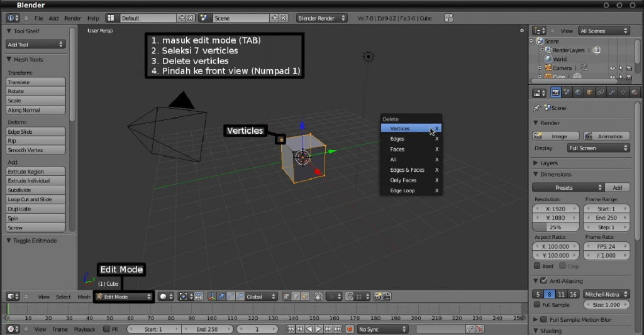Toggle the 3D manipulator widget icon
644x335 pixels.
(212, 297)
